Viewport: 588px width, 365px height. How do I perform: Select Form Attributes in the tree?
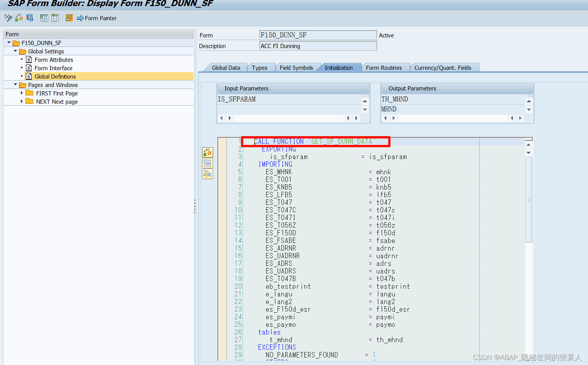[54, 59]
